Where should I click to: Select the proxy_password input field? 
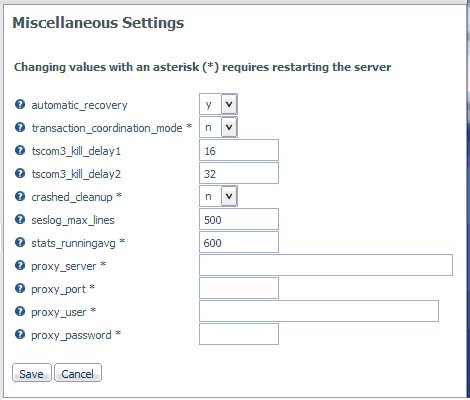point(239,334)
